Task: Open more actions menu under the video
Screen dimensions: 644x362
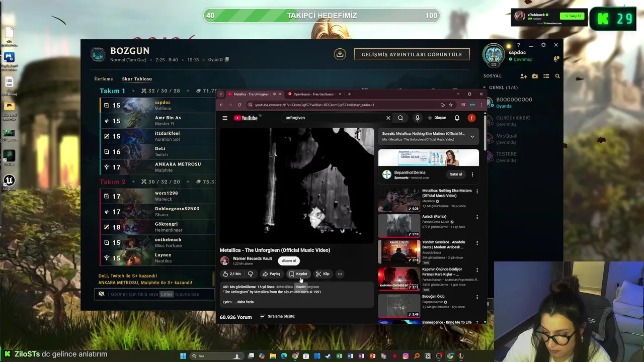Action: tap(340, 274)
